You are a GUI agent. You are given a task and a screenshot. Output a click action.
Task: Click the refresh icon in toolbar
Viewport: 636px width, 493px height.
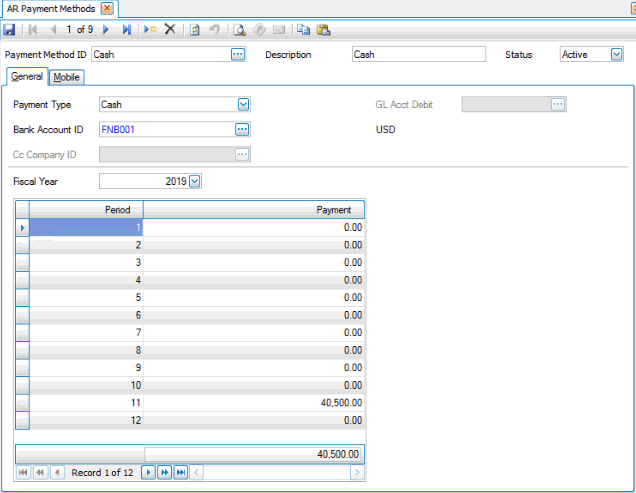[195, 30]
